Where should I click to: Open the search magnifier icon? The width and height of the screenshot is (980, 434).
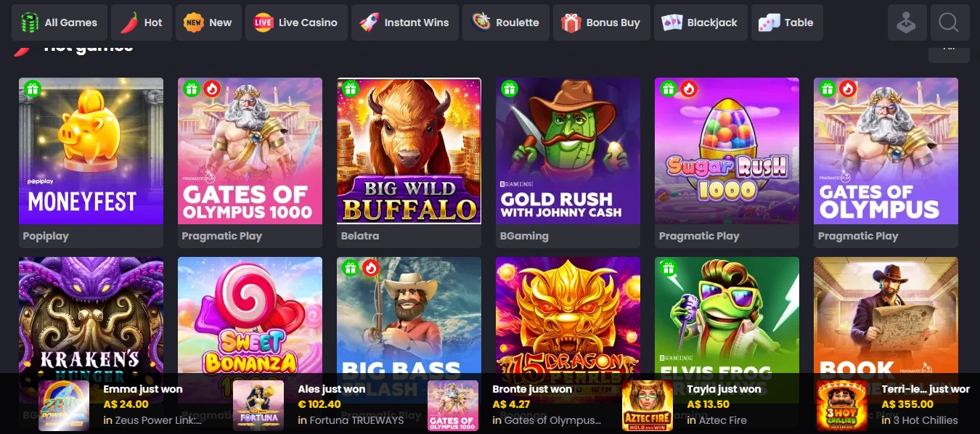coord(949,22)
